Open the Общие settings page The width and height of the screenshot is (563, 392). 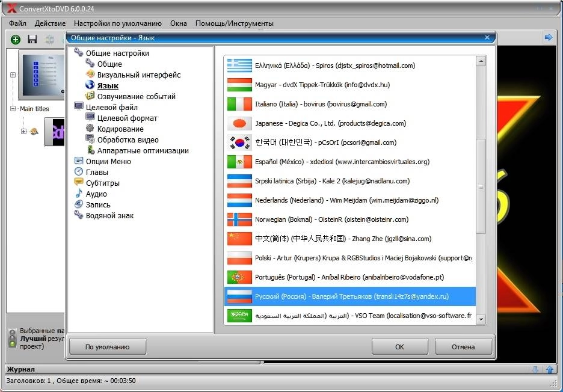(x=109, y=64)
